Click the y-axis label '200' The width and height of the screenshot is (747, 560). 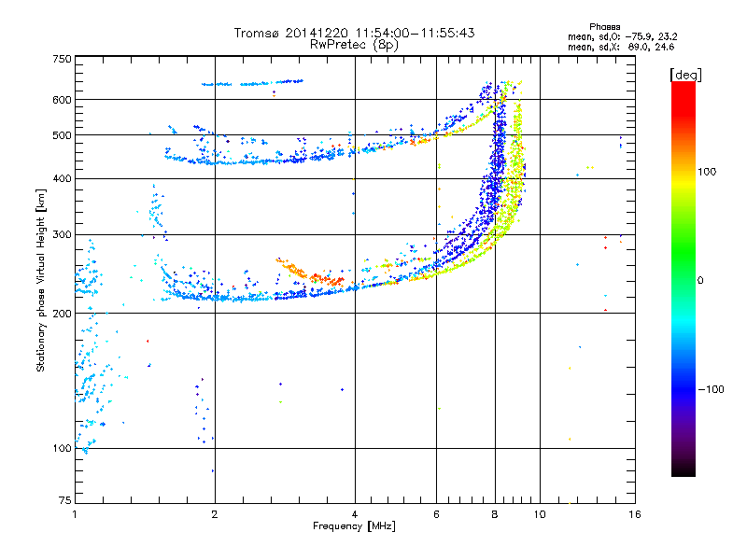click(x=62, y=314)
